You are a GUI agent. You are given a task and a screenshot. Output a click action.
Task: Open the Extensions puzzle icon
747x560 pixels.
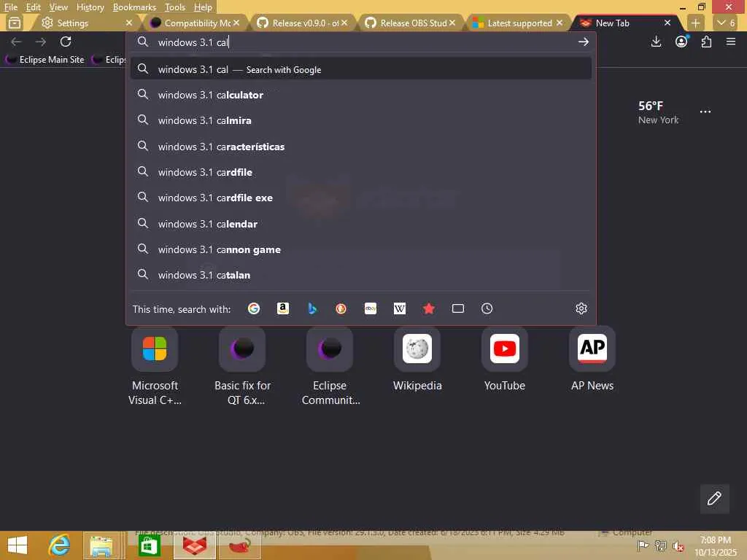click(x=706, y=42)
